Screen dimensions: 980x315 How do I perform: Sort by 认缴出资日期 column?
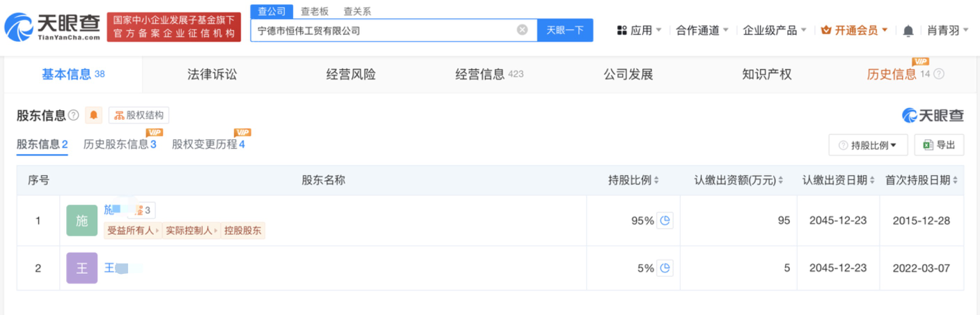[x=872, y=180]
